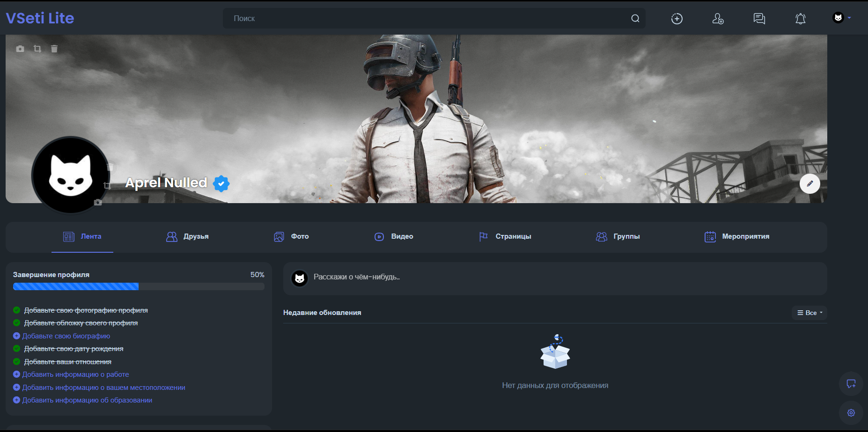Upload cover photo via camera icon
This screenshot has height=432, width=868.
[20, 49]
